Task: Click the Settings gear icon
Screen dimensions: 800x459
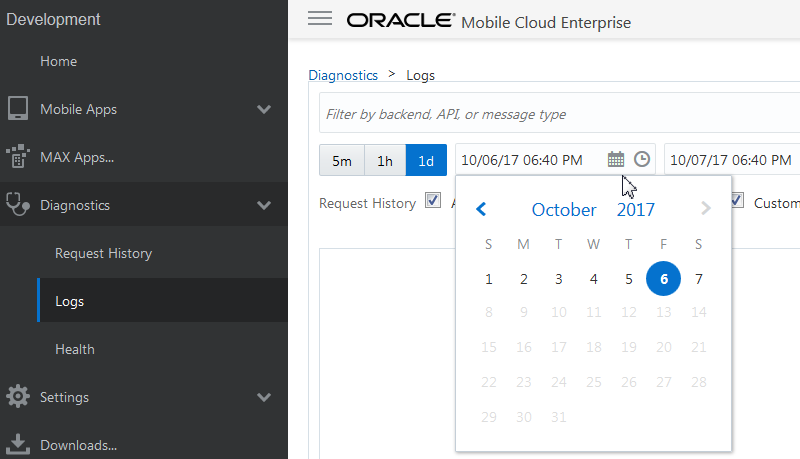Action: click(x=17, y=397)
